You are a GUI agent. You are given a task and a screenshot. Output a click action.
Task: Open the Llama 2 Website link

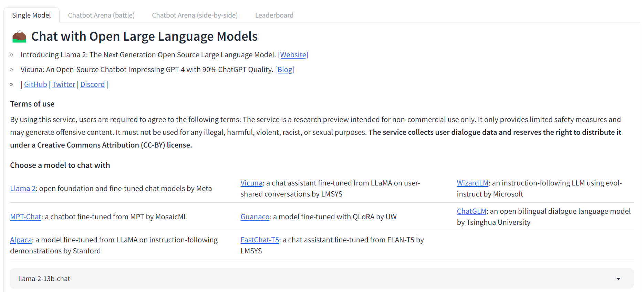[293, 55]
